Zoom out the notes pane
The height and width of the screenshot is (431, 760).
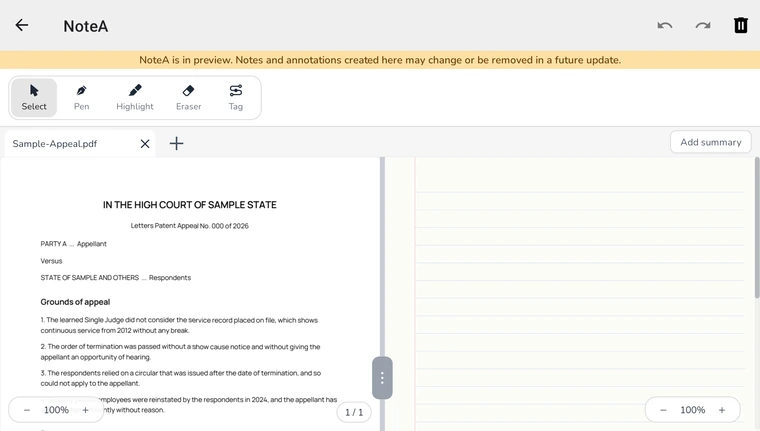[663, 410]
